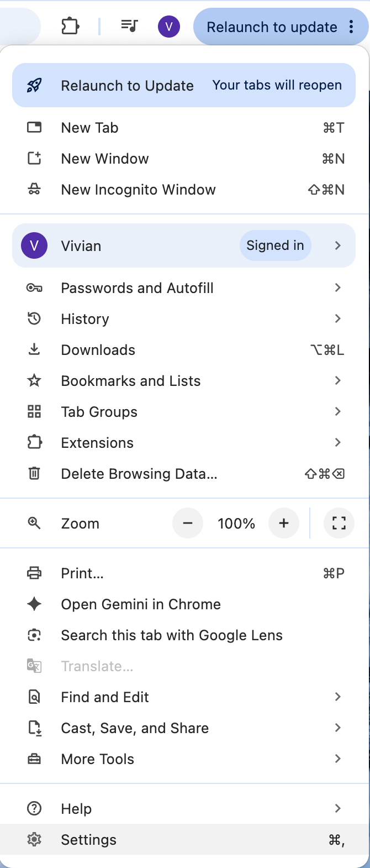
Task: Click the 100% zoom level value
Action: 236,524
